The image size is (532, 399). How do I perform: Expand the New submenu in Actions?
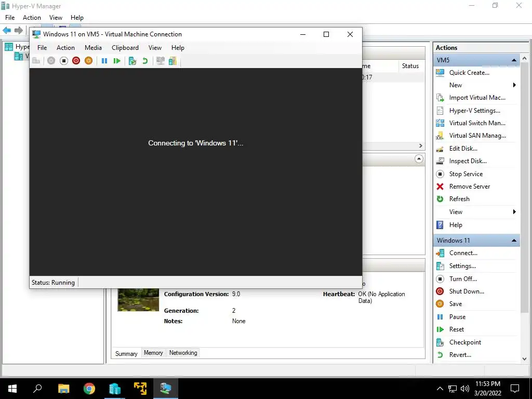pos(514,85)
